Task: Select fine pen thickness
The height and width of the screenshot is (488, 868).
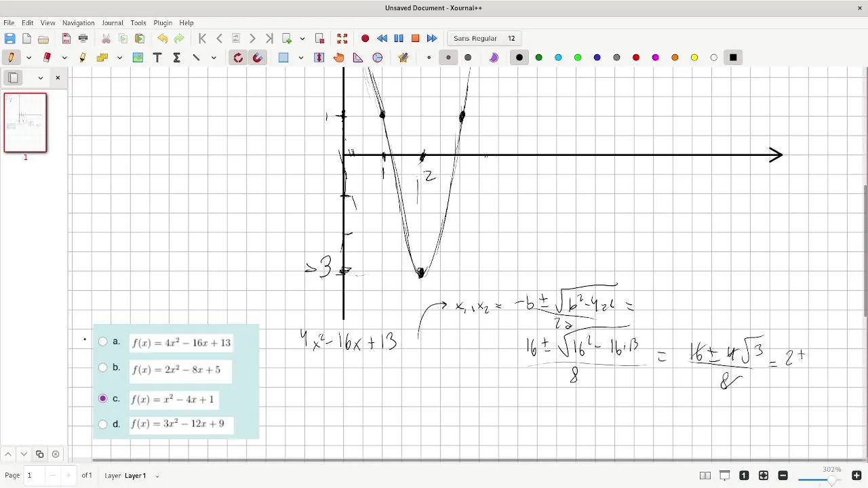Action: [429, 58]
